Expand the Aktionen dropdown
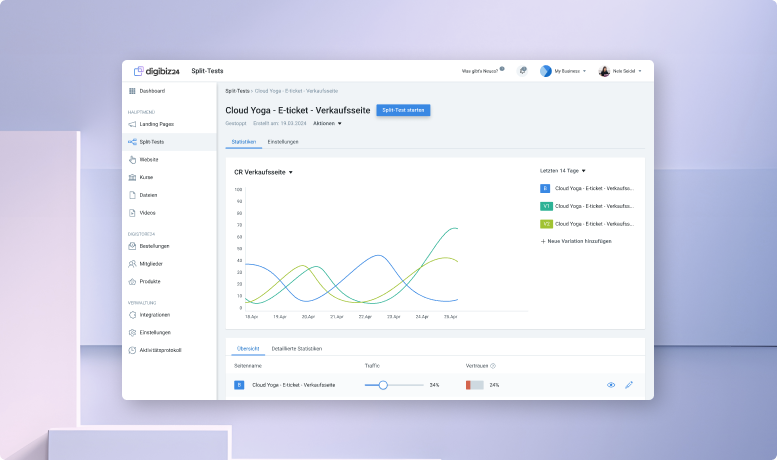The width and height of the screenshot is (777, 460). tap(327, 123)
